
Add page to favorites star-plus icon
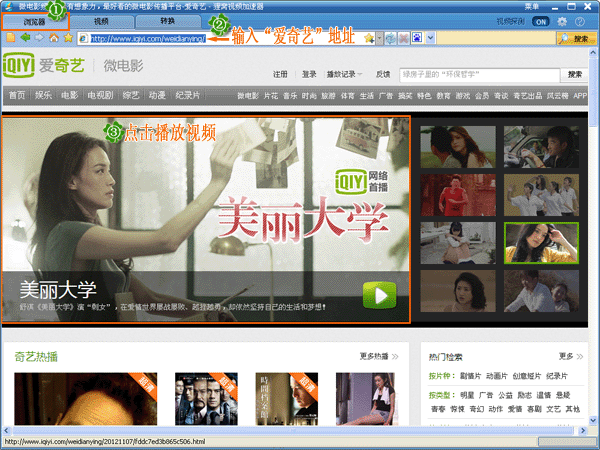[369, 38]
